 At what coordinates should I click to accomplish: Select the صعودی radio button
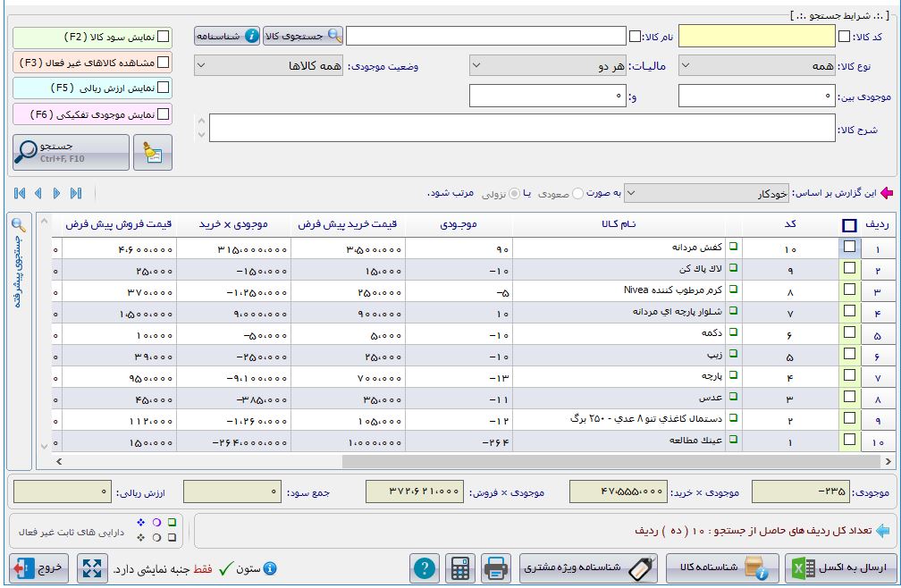click(x=578, y=193)
